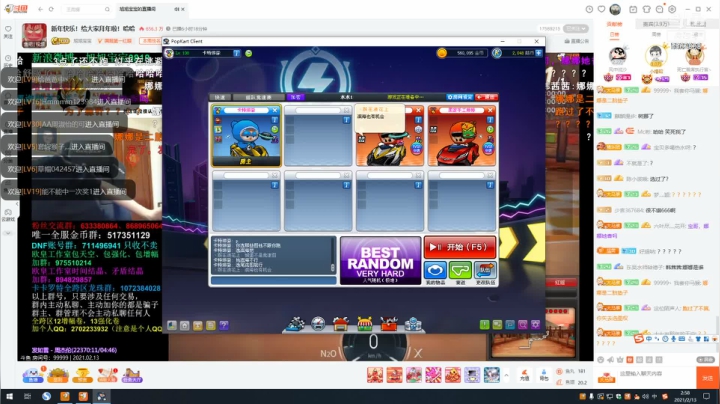The height and width of the screenshot is (404, 720).
Task: Click the home icon in game's bottom-left
Action: [185, 325]
